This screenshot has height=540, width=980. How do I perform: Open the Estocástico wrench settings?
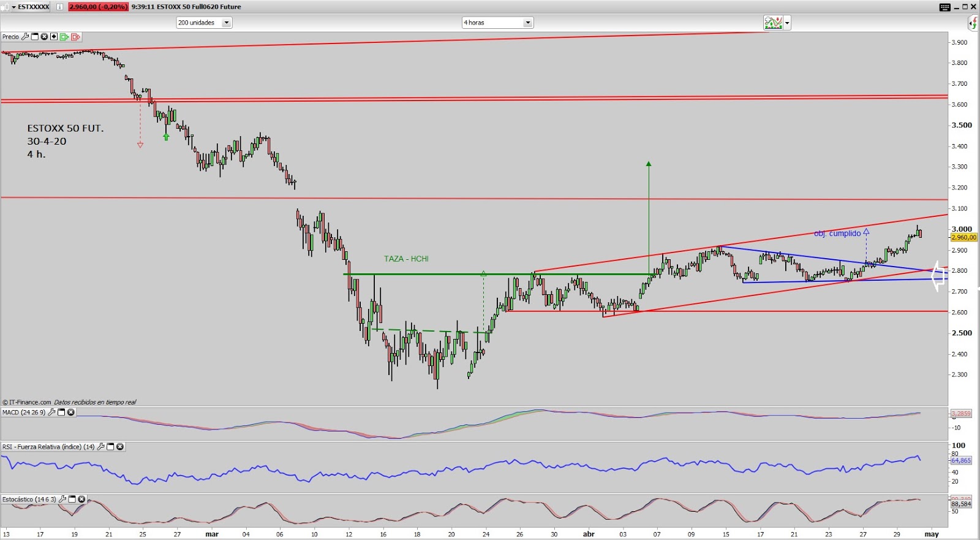pyautogui.click(x=62, y=500)
